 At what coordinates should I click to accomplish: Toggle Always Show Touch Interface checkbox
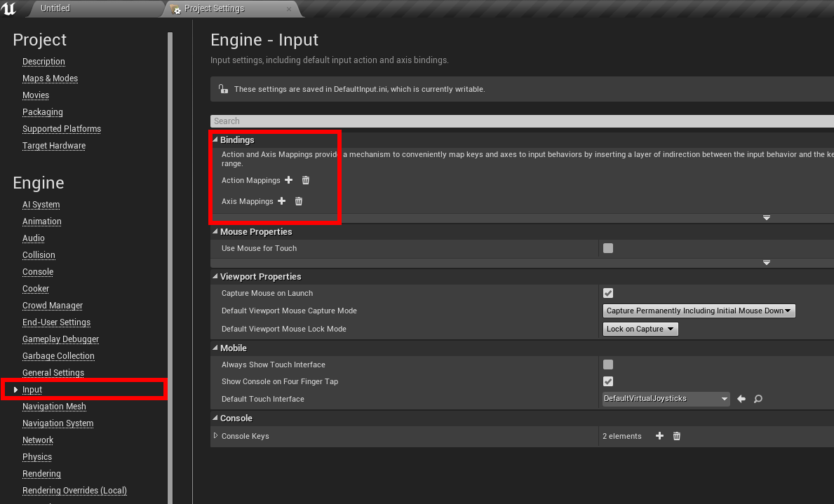coord(608,365)
